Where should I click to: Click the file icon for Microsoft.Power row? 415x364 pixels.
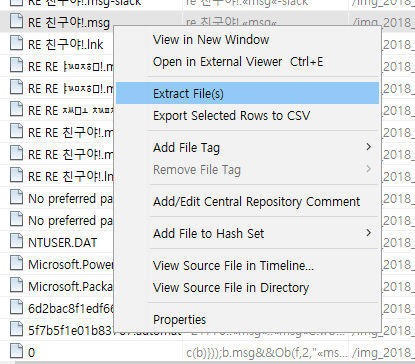(x=16, y=263)
